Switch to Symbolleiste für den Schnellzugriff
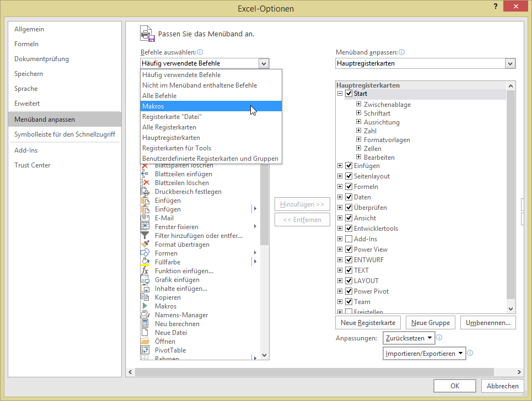This screenshot has width=532, height=401. point(65,134)
